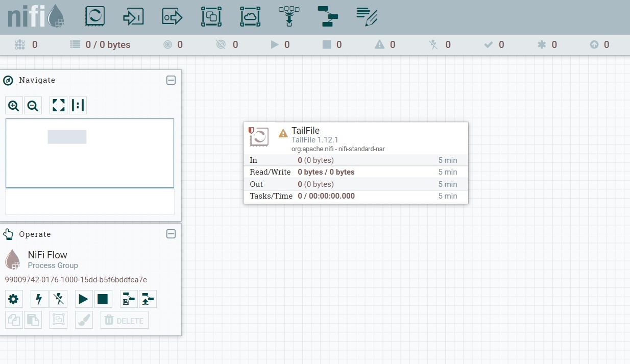Click the Disable crossed-bolt button
Screen dimensions: 630x364
tap(59, 299)
